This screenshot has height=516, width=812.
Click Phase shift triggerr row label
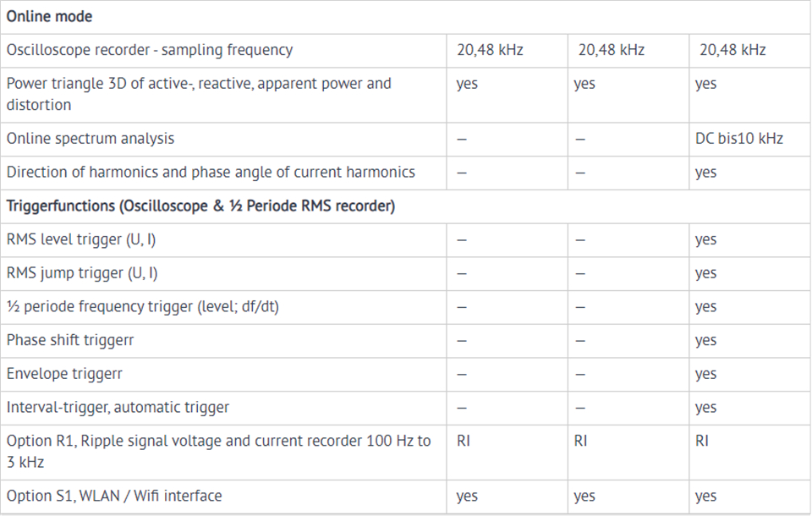70,340
